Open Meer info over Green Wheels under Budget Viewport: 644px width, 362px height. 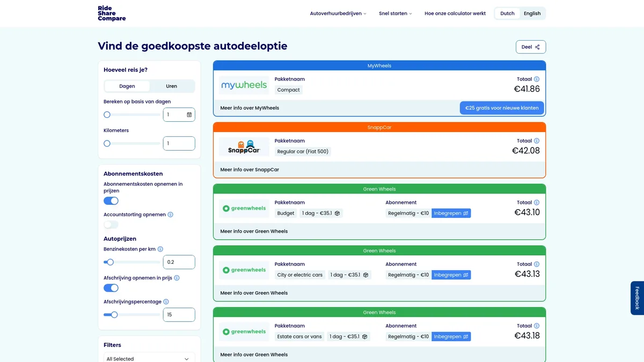click(254, 231)
